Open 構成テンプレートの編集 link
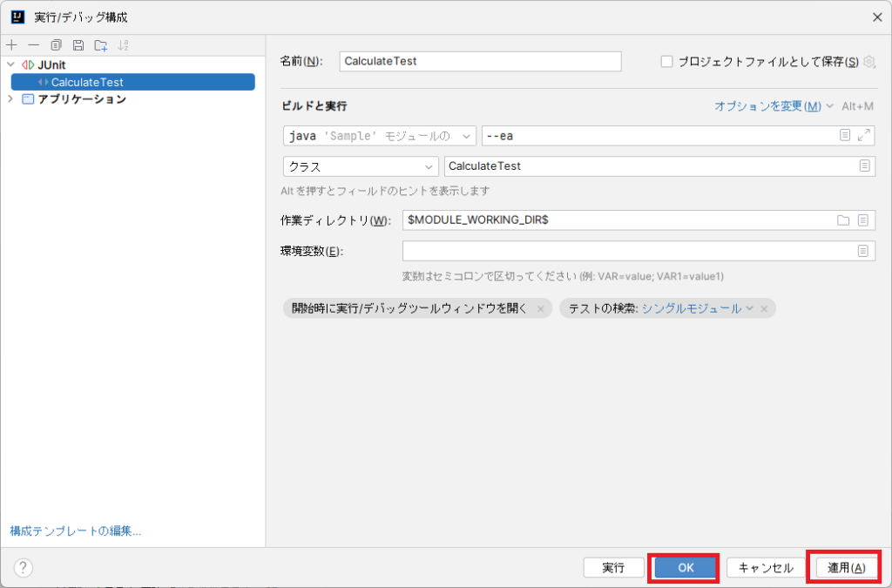Screen dimensions: 892x588 coord(76,531)
